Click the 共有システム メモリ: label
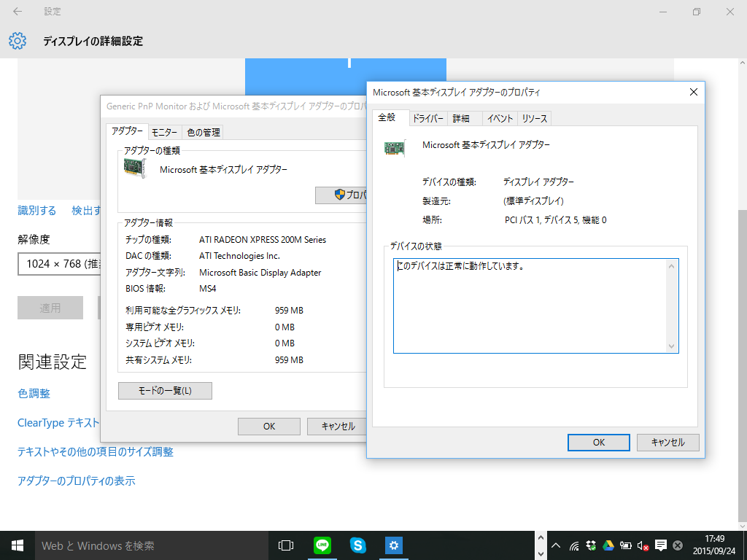747x560 pixels. coord(158,360)
